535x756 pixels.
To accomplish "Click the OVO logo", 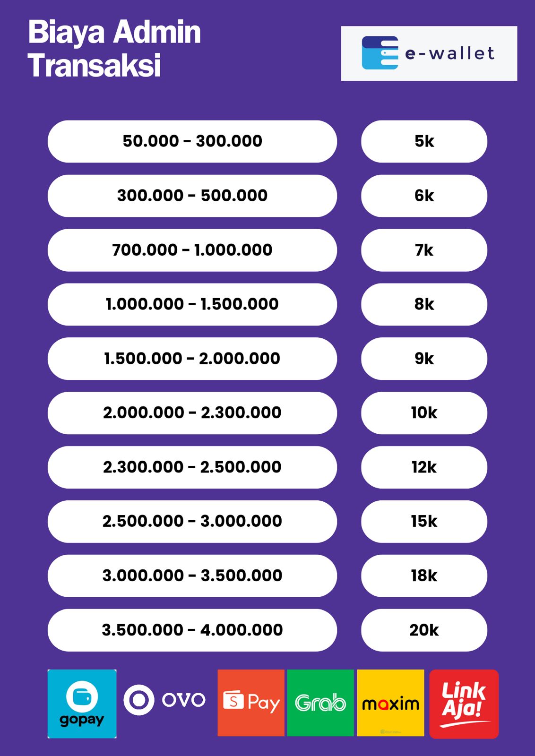I will 164,700.
